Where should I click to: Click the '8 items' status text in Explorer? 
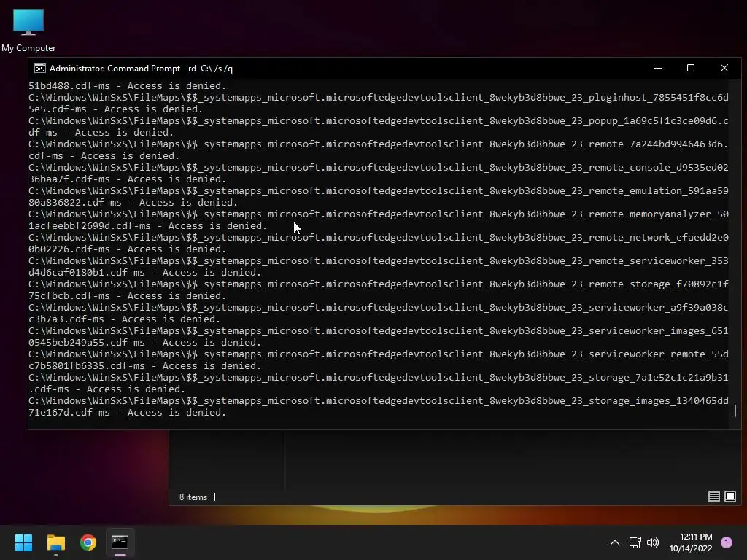point(193,497)
